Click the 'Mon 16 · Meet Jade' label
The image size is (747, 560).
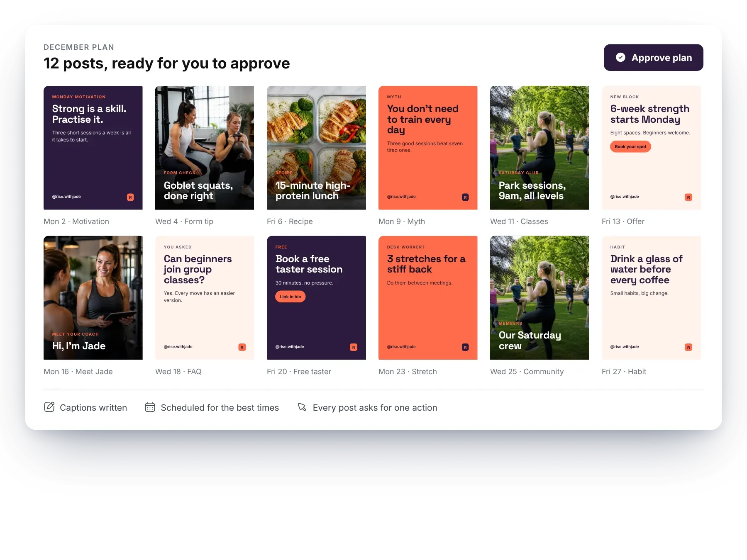pos(78,372)
